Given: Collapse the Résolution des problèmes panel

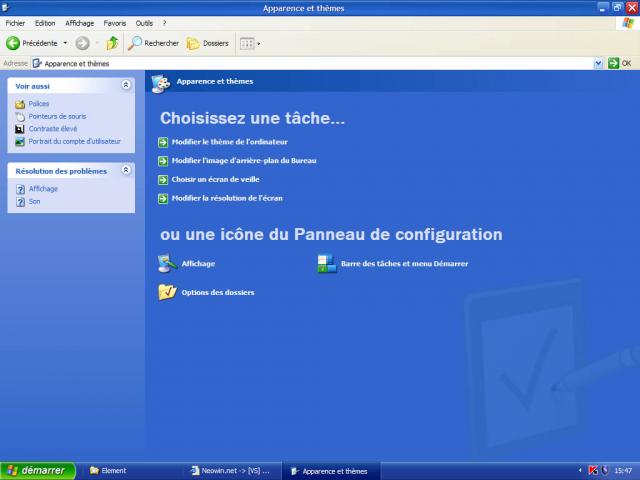Looking at the screenshot, I should (x=126, y=170).
